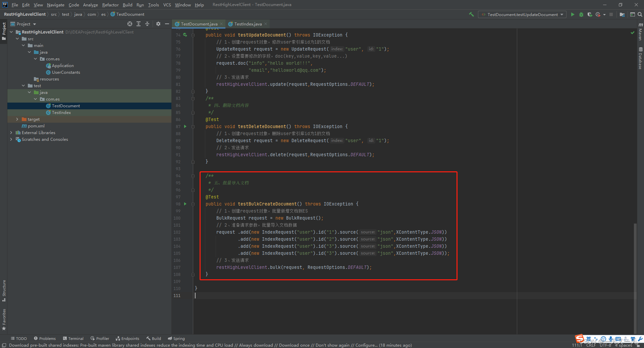Open the Favorites tool window stripe
Viewport: 644px width, 348px height.
tap(4, 320)
